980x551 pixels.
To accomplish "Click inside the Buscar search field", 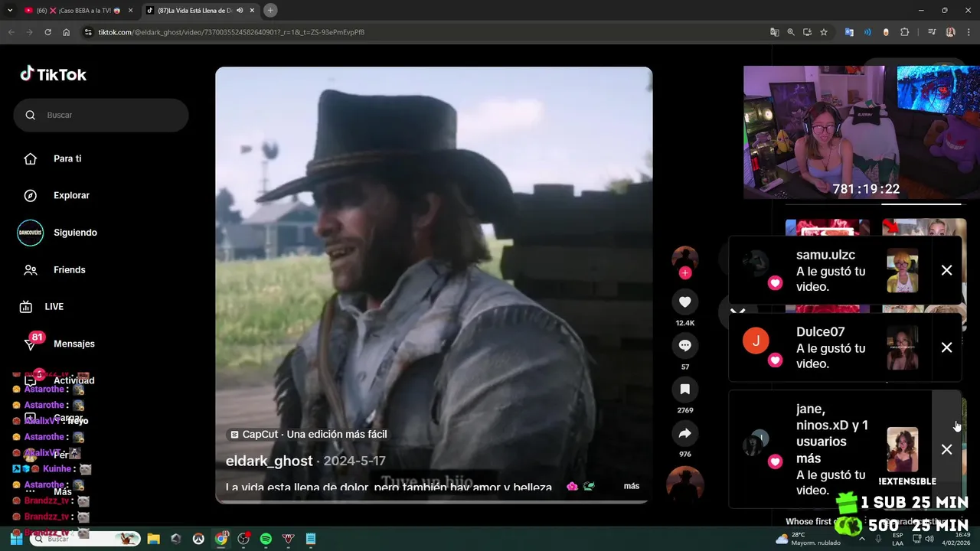I will coord(101,115).
